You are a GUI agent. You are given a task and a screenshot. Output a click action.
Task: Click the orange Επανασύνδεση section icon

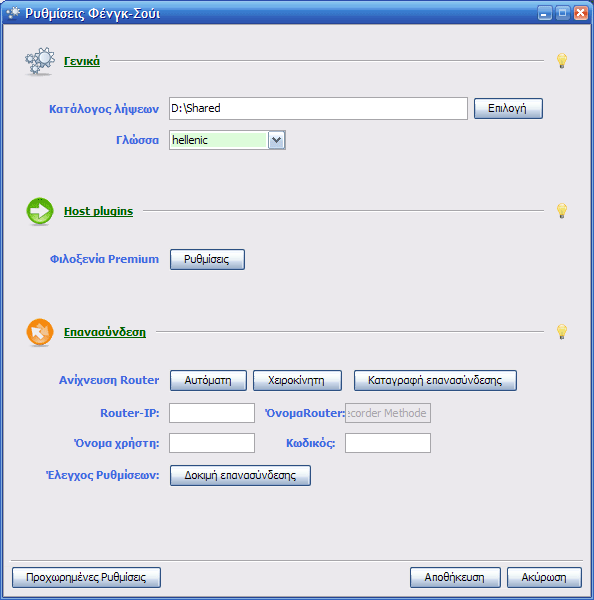(40, 332)
